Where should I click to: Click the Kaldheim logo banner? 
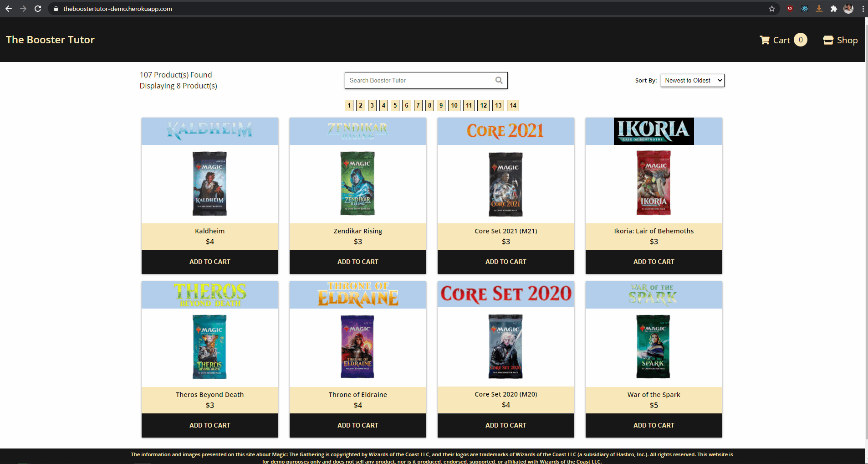(x=210, y=131)
